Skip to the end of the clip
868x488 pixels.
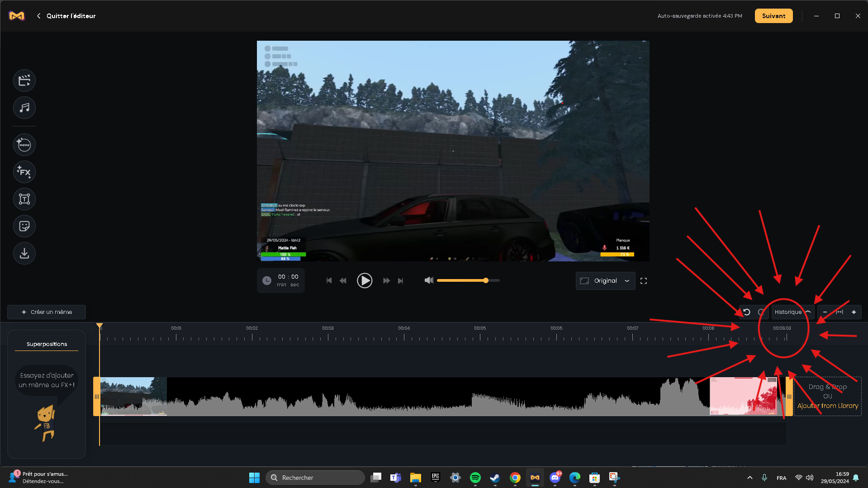point(400,281)
